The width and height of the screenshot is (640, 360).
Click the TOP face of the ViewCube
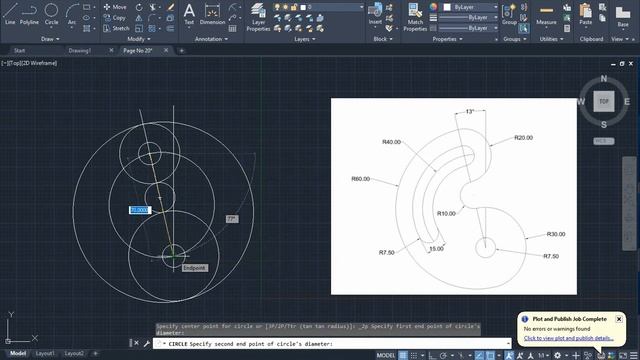(x=604, y=101)
